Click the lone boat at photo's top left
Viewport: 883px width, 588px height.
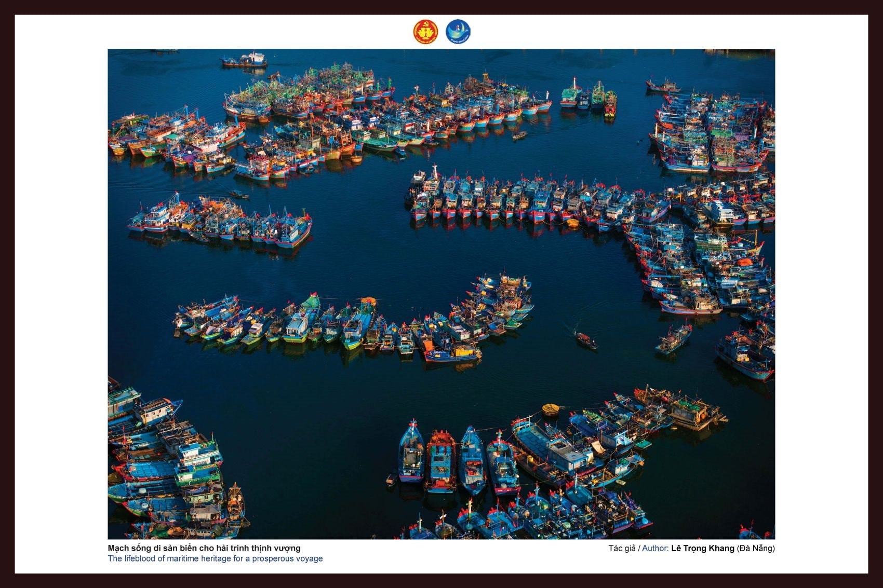[x=245, y=60]
